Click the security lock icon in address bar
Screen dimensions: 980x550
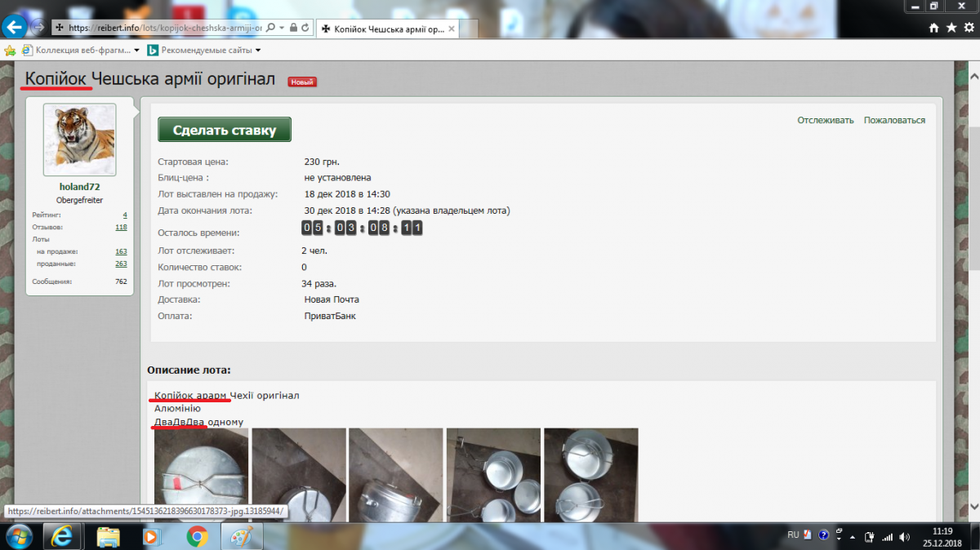click(293, 28)
